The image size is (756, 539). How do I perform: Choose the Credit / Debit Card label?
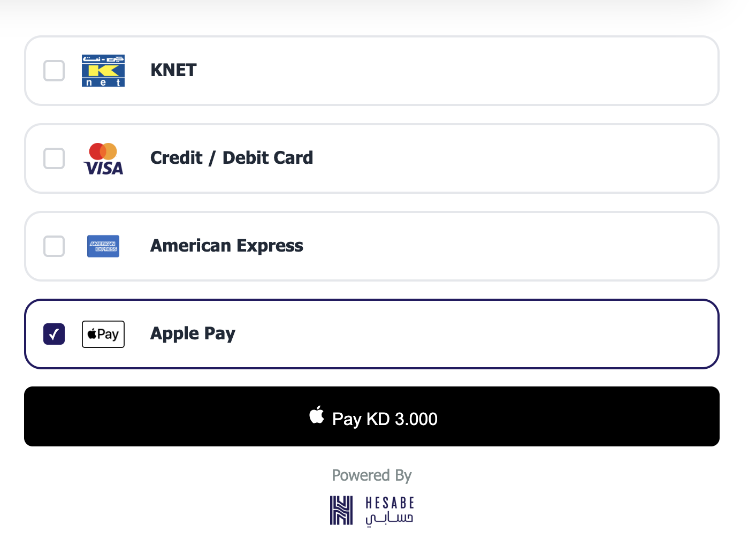(x=231, y=158)
